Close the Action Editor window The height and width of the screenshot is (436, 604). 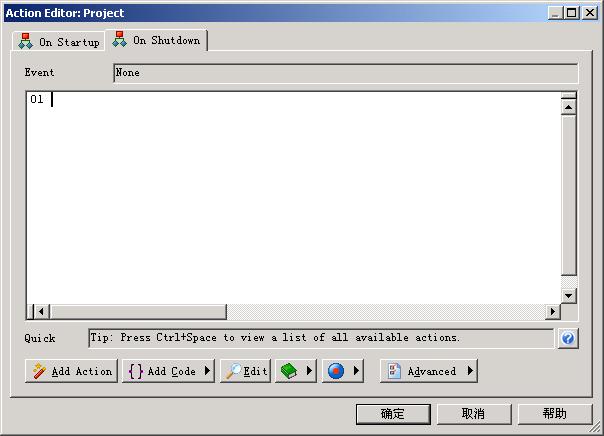tap(590, 13)
